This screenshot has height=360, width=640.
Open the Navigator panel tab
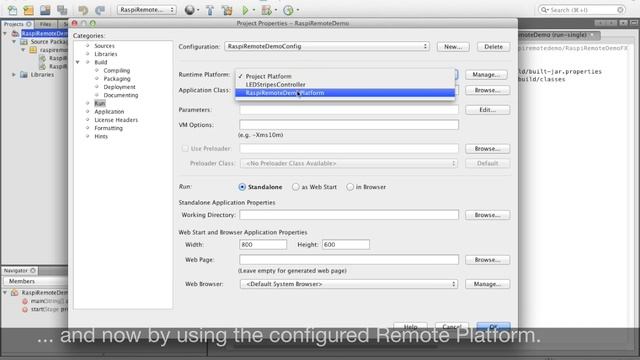(20, 271)
